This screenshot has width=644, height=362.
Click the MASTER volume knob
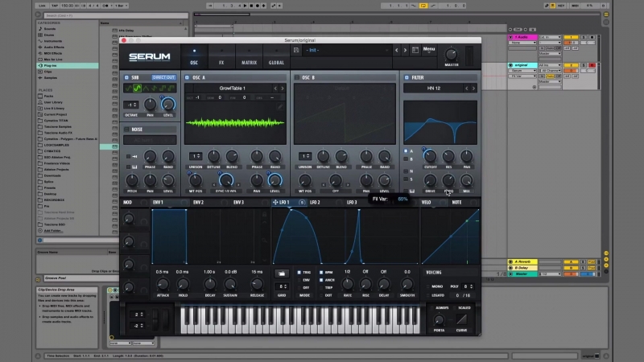tap(451, 54)
